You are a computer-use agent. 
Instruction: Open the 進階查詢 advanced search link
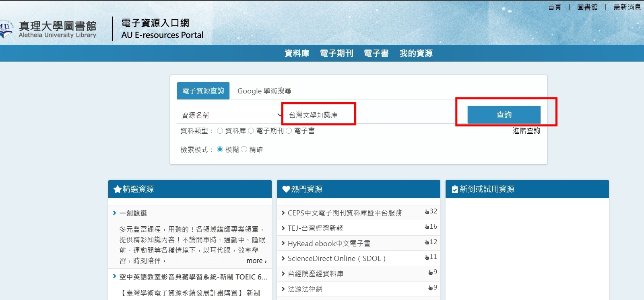click(526, 130)
